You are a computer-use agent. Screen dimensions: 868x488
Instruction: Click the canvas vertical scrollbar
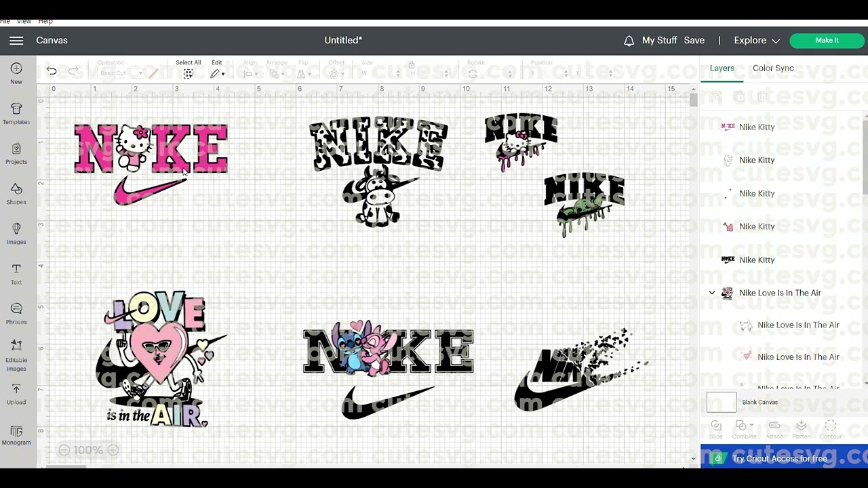click(x=693, y=100)
